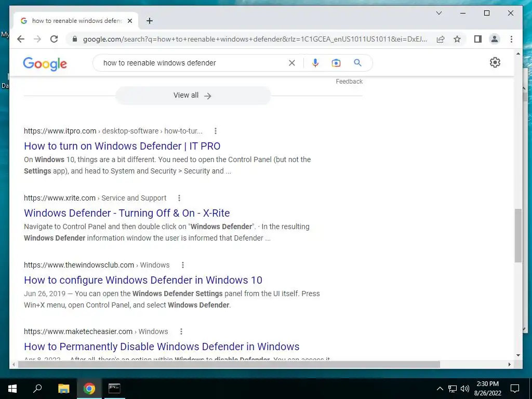Viewport: 532px width, 399px height.
Task: Click the scrollbar down arrow
Action: click(518, 355)
